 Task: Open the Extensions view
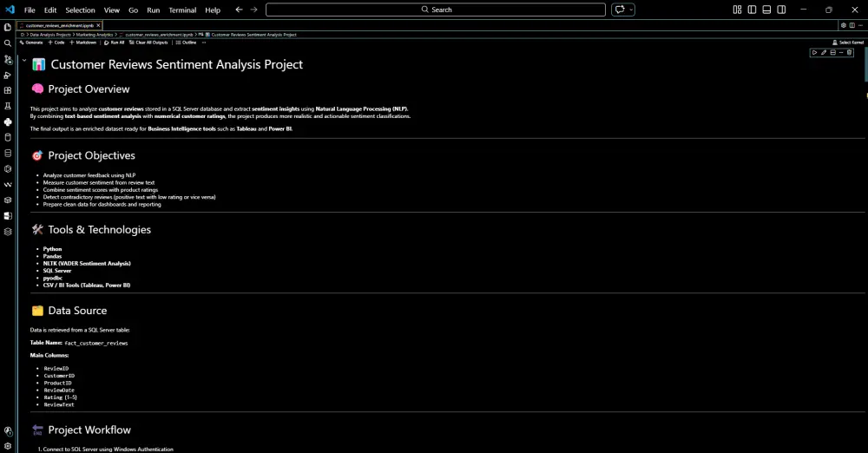point(8,90)
